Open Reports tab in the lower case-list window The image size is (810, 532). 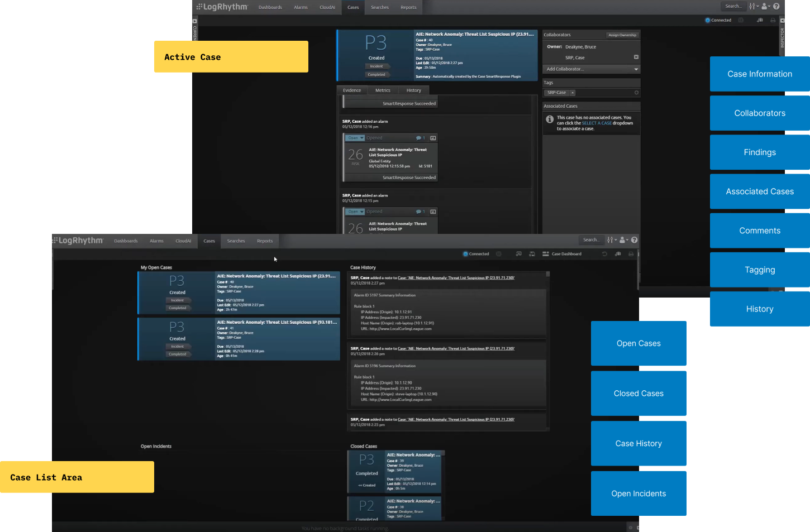[x=265, y=241]
